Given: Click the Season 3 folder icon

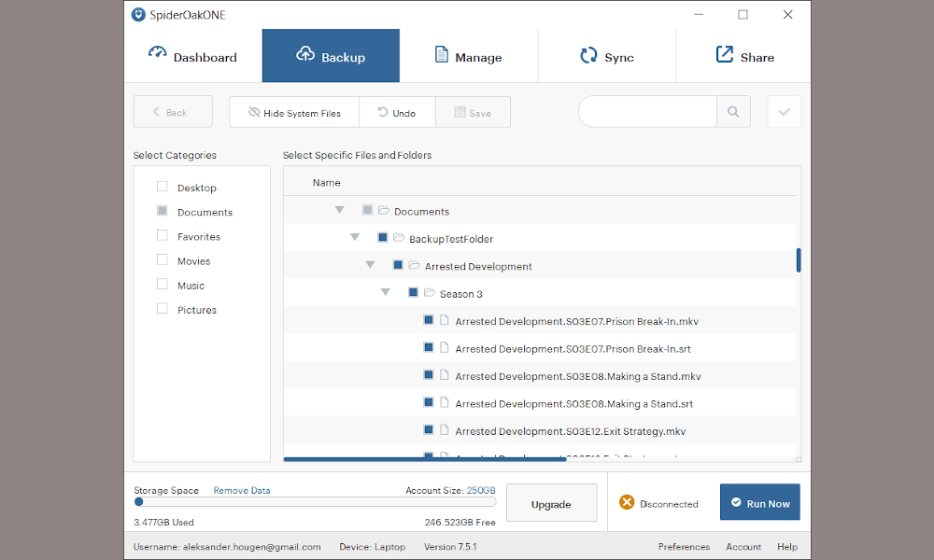Looking at the screenshot, I should 430,292.
